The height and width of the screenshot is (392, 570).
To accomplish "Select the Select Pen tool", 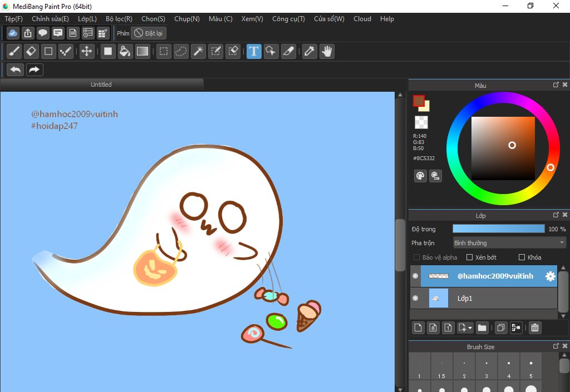I will pyautogui.click(x=215, y=51).
